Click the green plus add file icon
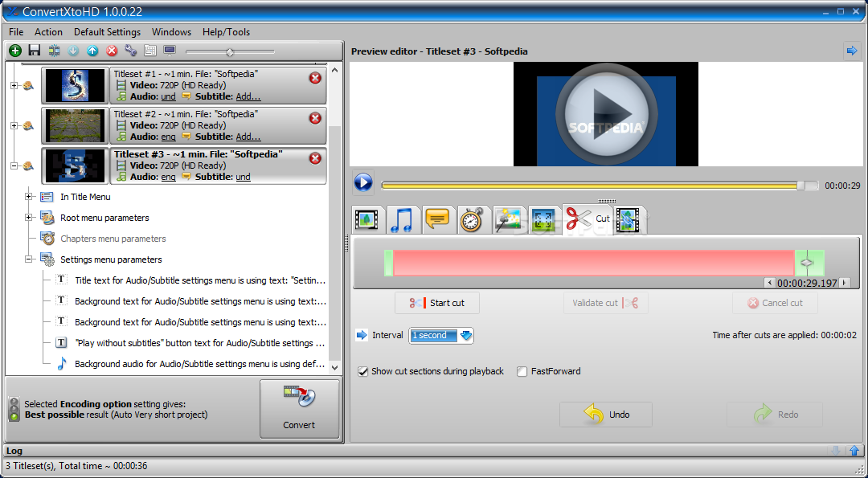Image resolution: width=868 pixels, height=478 pixels. [15, 51]
